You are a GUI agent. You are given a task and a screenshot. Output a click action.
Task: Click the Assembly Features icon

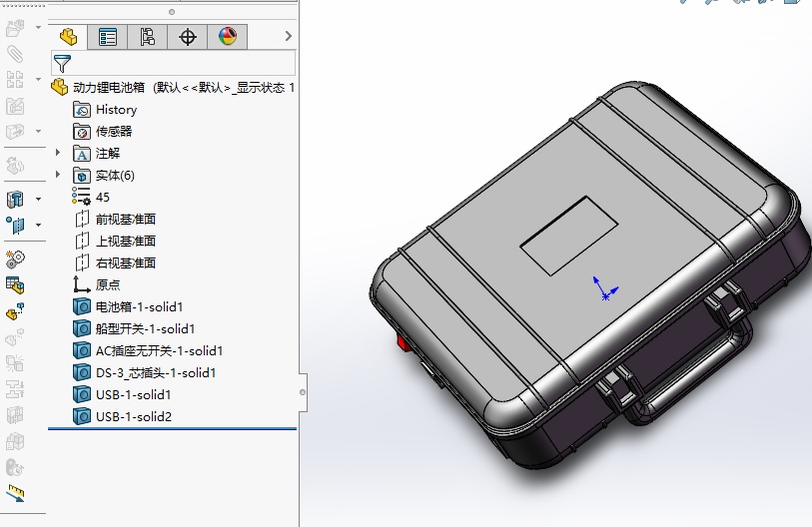[15, 199]
